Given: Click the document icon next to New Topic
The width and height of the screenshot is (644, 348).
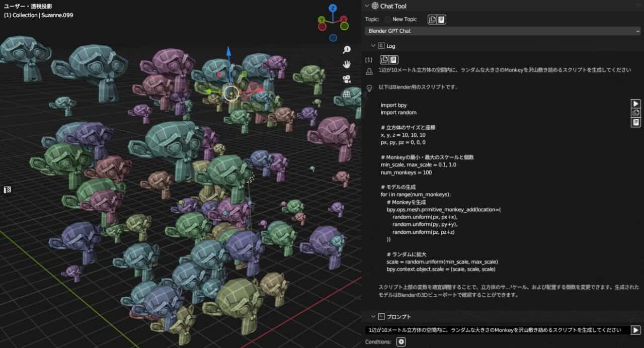Looking at the screenshot, I should pos(441,20).
